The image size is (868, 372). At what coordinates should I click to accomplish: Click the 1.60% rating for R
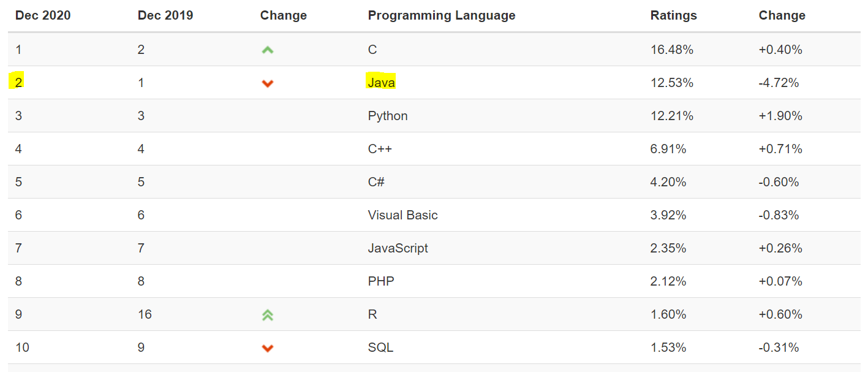[668, 314]
